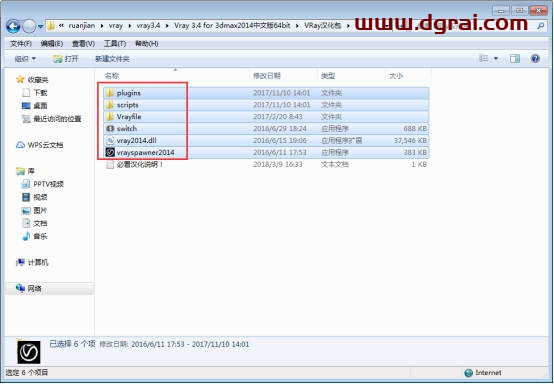Click the vray3.4 breadcrumb segment
Viewport: 554px width, 384px height.
click(148, 26)
